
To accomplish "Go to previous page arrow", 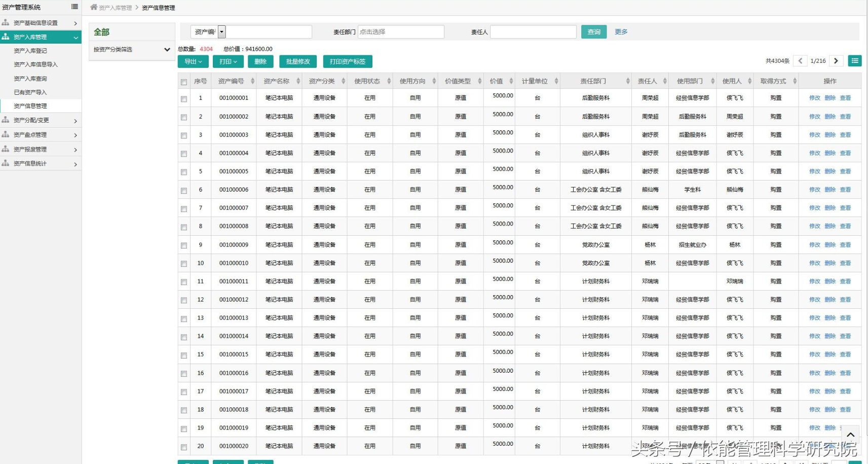I will pyautogui.click(x=800, y=61).
